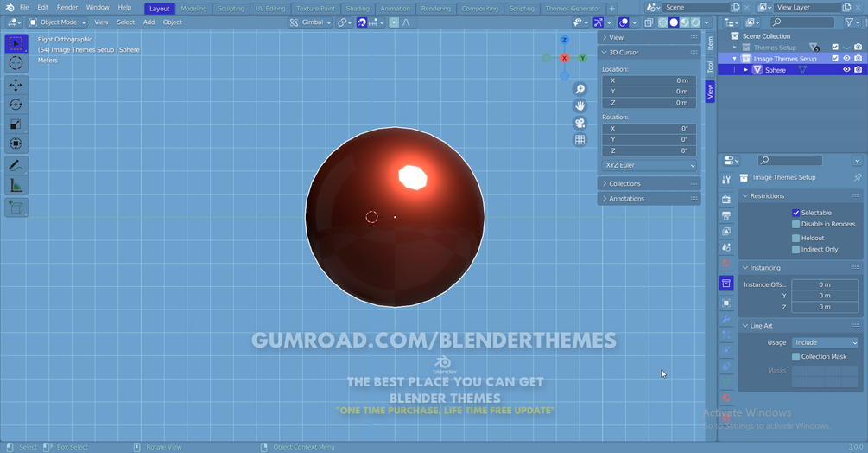The width and height of the screenshot is (868, 453).
Task: Open the View Layer properties tab
Action: coord(726,232)
